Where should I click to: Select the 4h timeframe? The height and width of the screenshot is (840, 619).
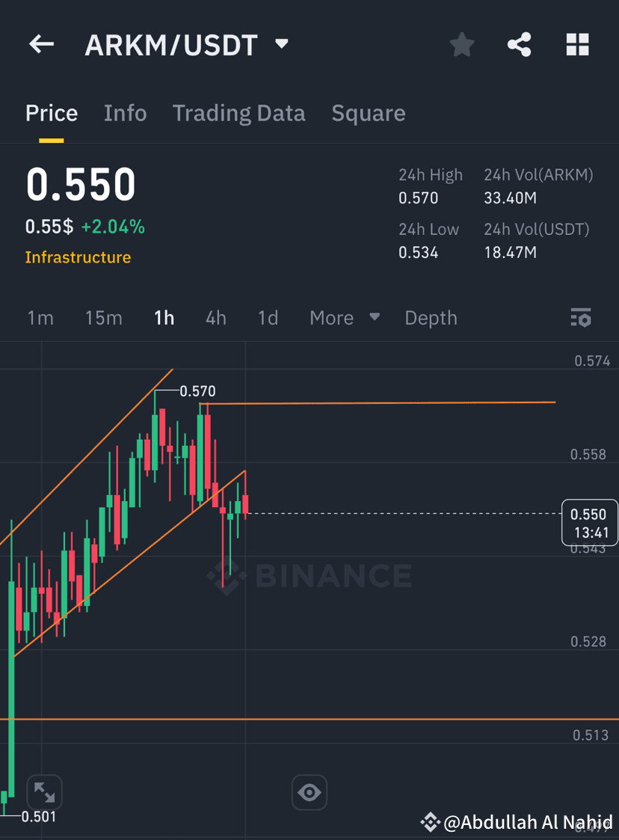click(x=216, y=318)
